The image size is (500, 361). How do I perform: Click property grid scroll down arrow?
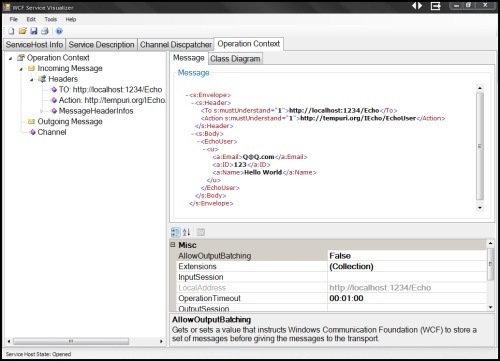coord(490,307)
